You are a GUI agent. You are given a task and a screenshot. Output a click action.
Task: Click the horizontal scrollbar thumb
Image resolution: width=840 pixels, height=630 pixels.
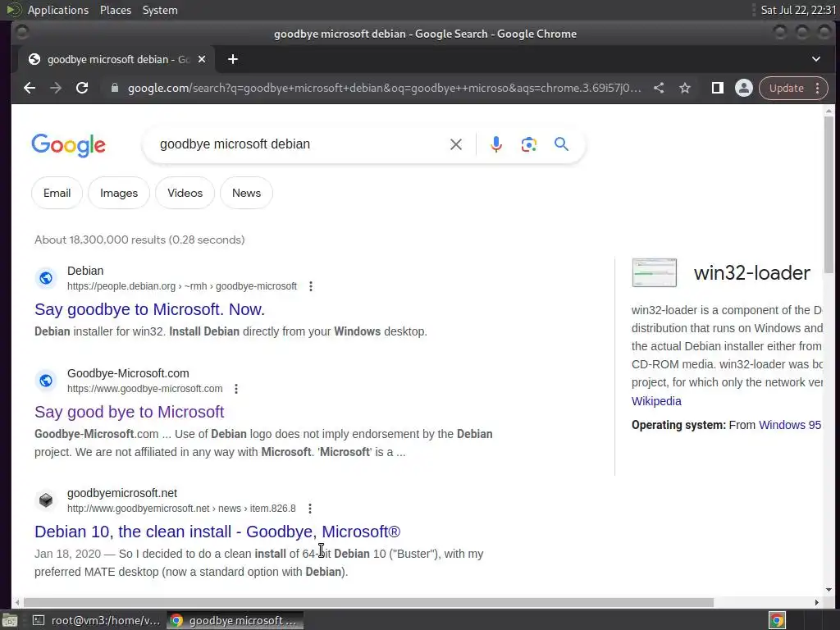click(367, 603)
